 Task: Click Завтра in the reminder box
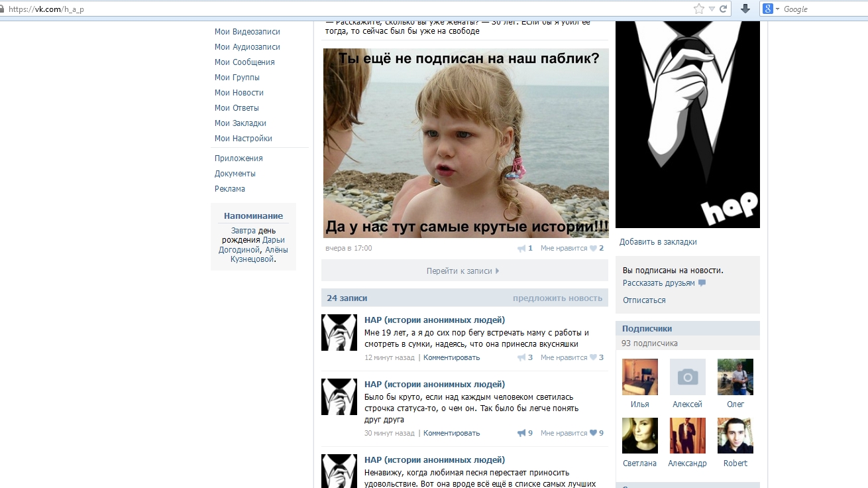[243, 231]
